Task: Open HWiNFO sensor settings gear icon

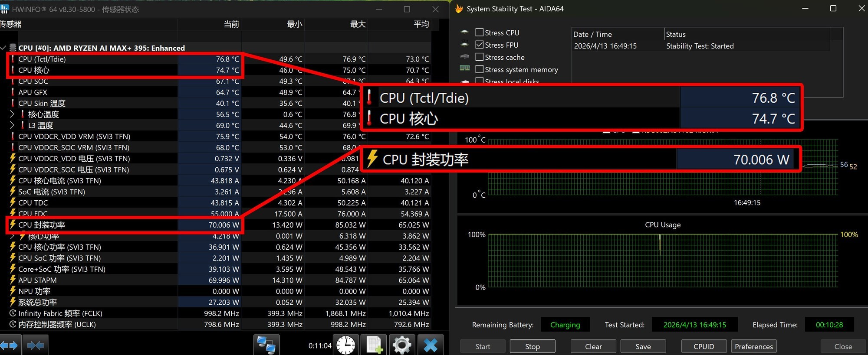Action: (x=402, y=345)
